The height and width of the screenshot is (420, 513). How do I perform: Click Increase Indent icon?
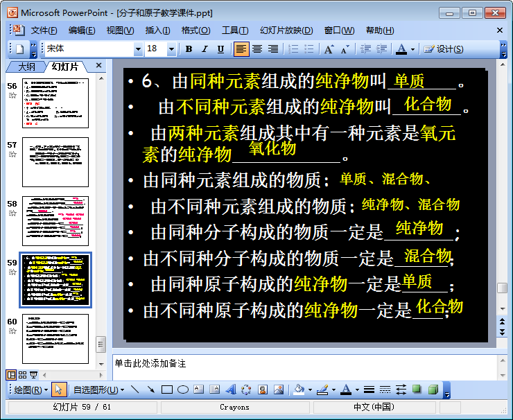click(381, 49)
